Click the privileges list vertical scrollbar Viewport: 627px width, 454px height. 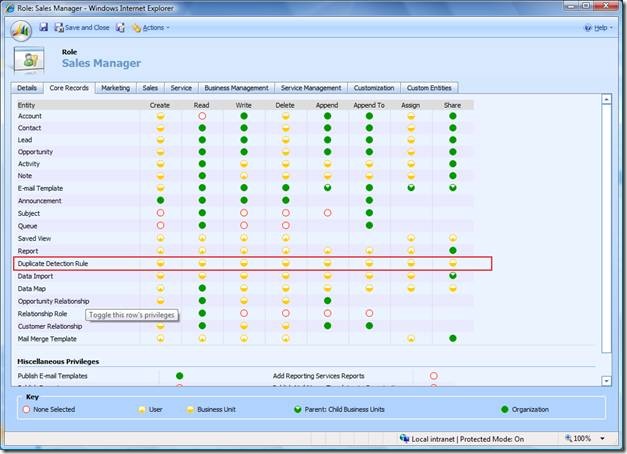[x=606, y=240]
